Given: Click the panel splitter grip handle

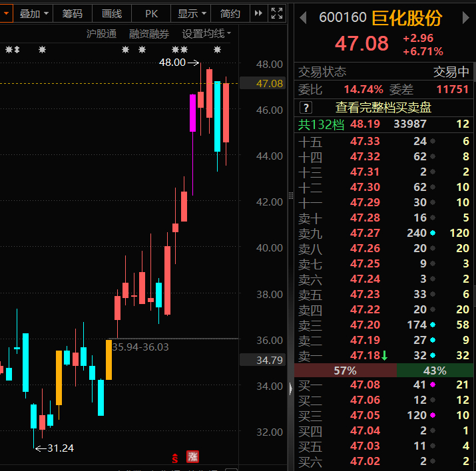Looking at the screenshot, I should 291,196.
